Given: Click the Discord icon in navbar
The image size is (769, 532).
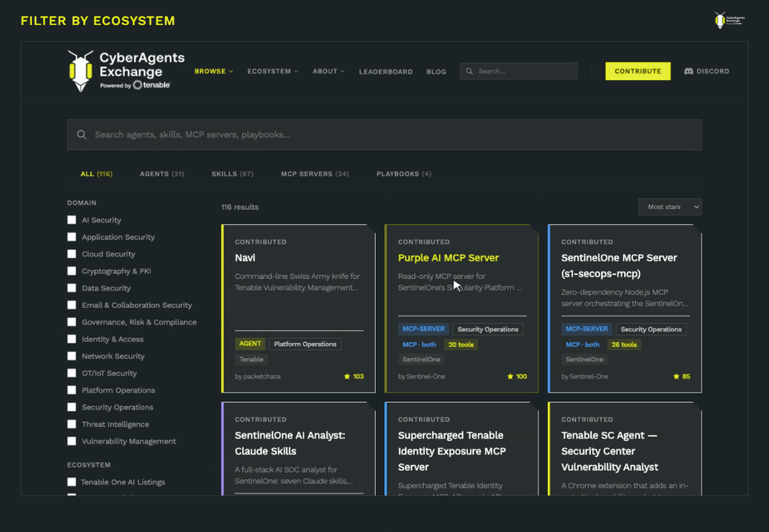Looking at the screenshot, I should [689, 71].
